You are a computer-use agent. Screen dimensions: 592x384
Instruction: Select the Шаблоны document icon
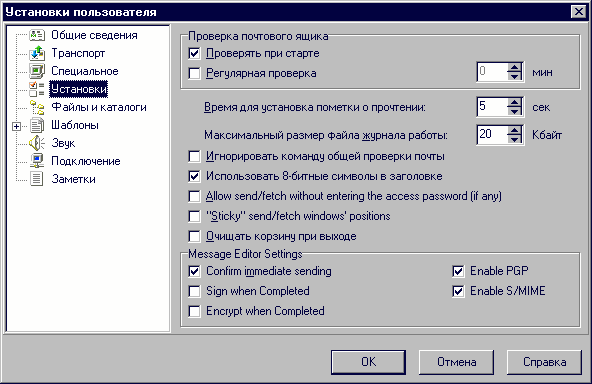(x=37, y=125)
